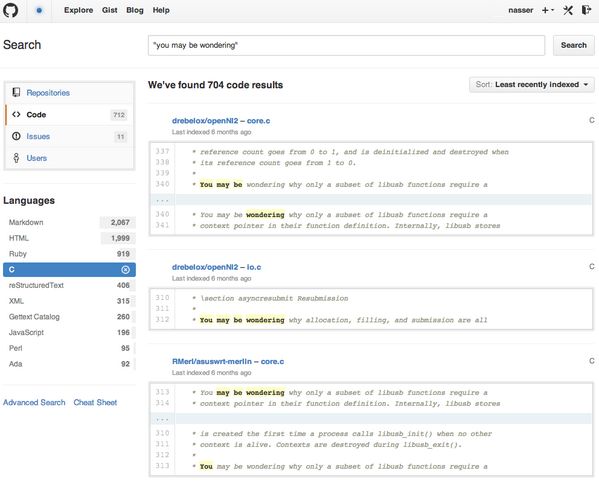Remove the C language filter
Image resolution: width=599 pixels, height=482 pixels.
[x=125, y=270]
